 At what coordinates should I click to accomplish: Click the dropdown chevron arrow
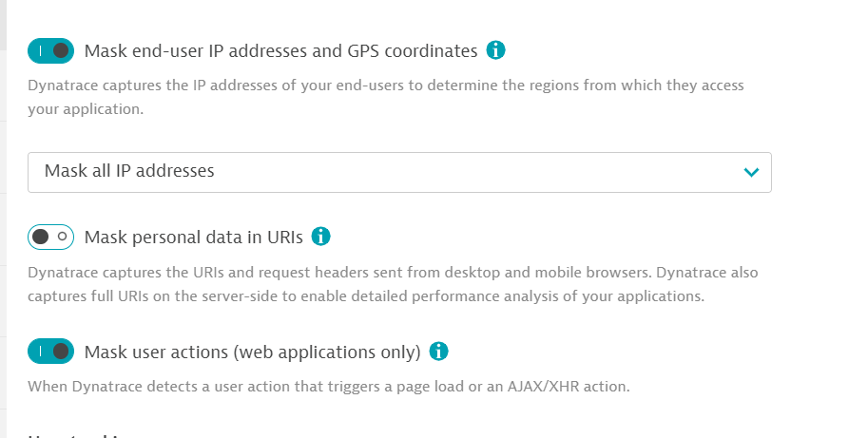point(751,172)
